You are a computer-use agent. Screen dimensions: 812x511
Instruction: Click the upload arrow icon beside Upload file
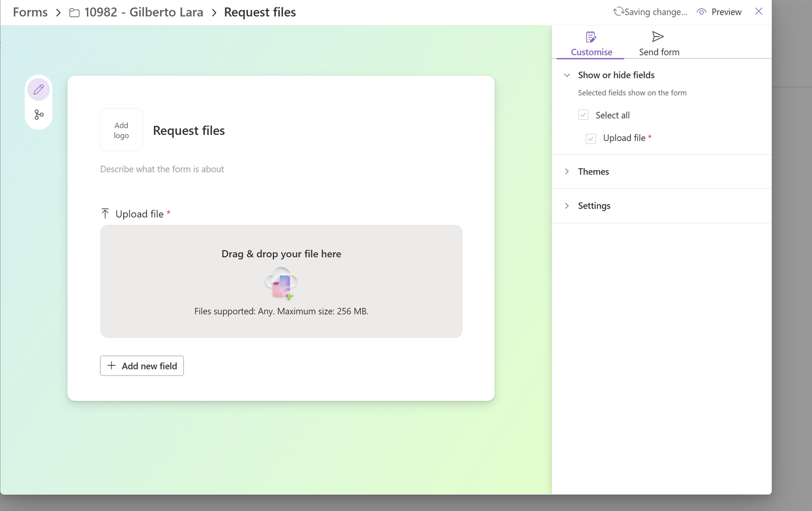tap(105, 214)
